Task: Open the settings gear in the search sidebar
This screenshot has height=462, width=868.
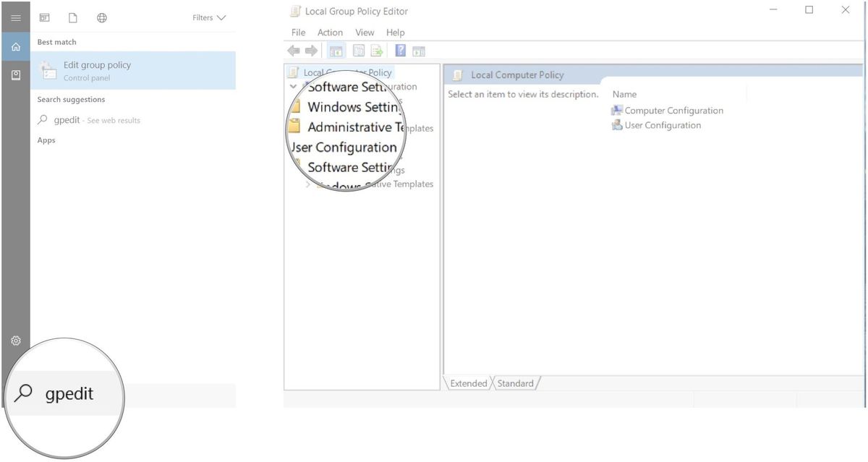Action: 15,341
